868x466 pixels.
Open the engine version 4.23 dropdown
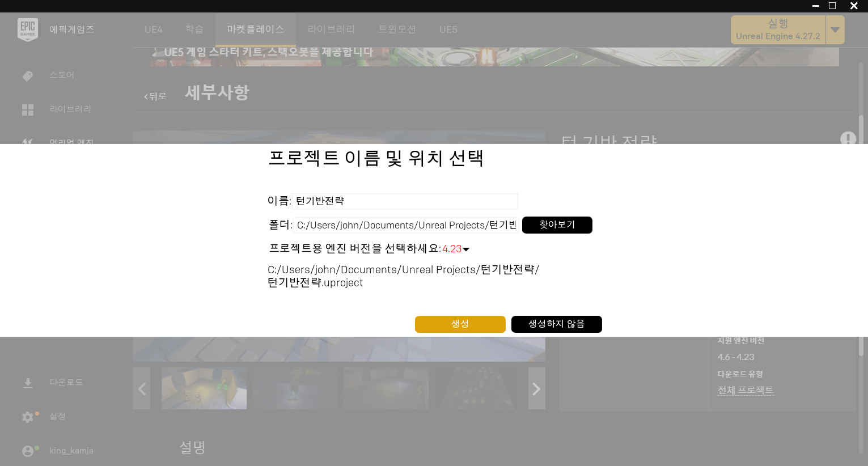[x=456, y=249]
